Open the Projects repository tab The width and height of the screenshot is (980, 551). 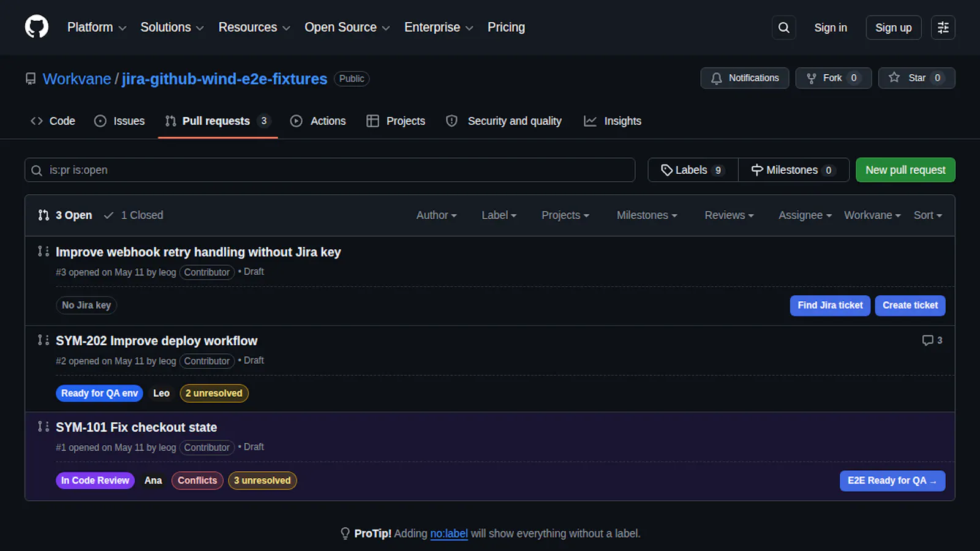396,121
